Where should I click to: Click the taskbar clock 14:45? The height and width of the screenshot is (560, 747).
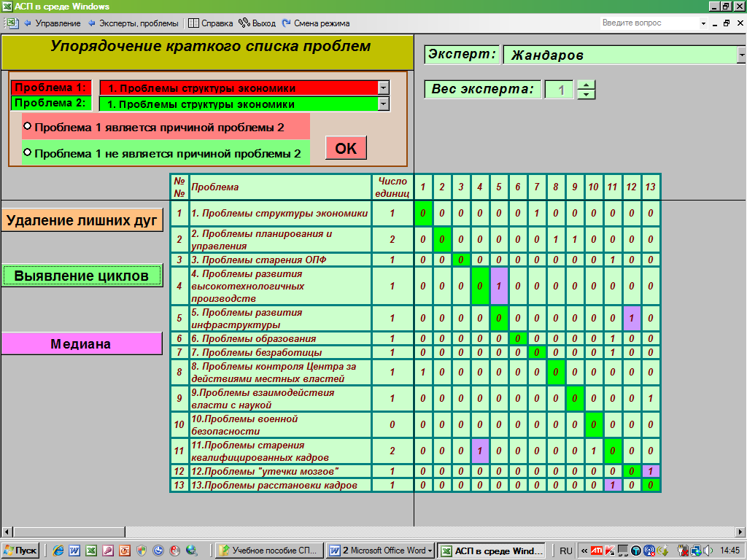(x=729, y=551)
